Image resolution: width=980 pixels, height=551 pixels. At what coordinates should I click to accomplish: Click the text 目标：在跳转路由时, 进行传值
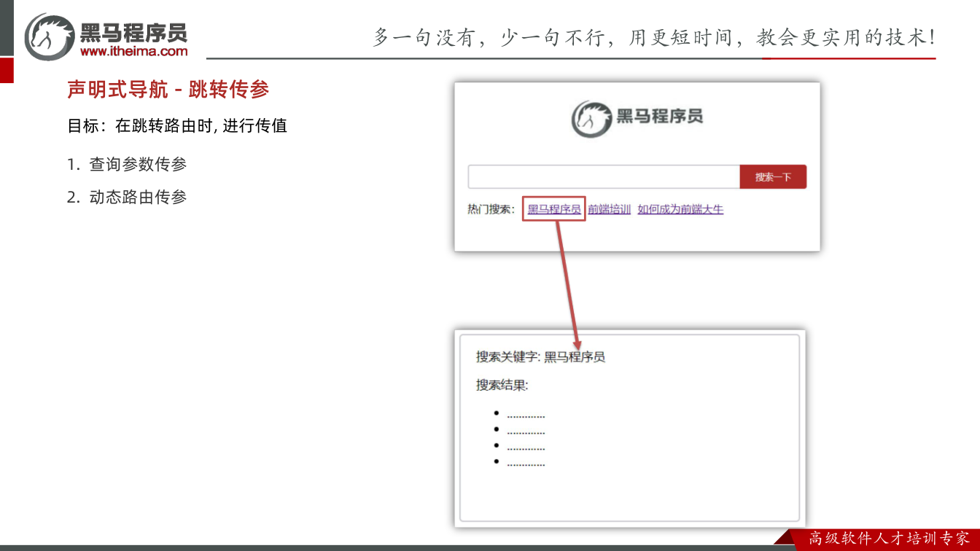click(177, 125)
